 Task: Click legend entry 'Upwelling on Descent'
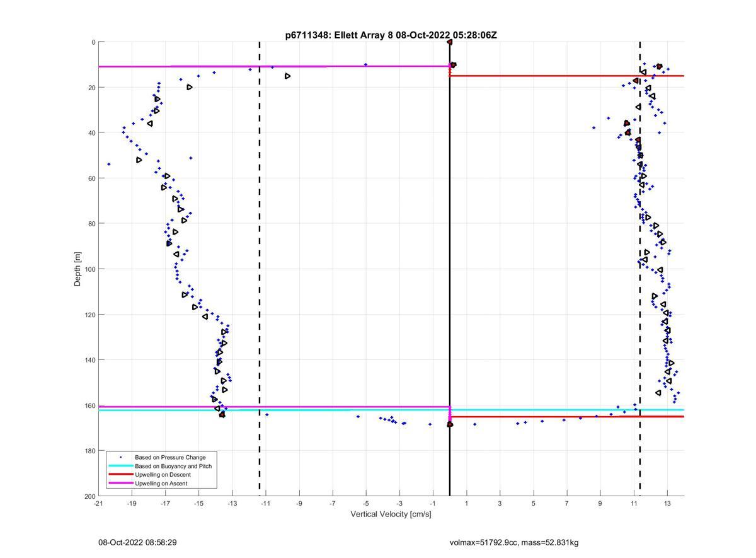click(163, 475)
